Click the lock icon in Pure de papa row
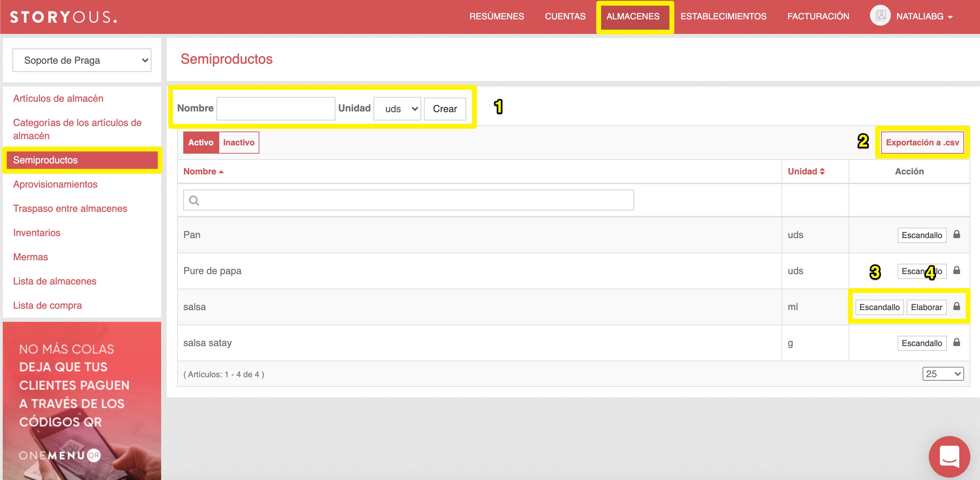This screenshot has height=480, width=980. pyautogui.click(x=956, y=271)
